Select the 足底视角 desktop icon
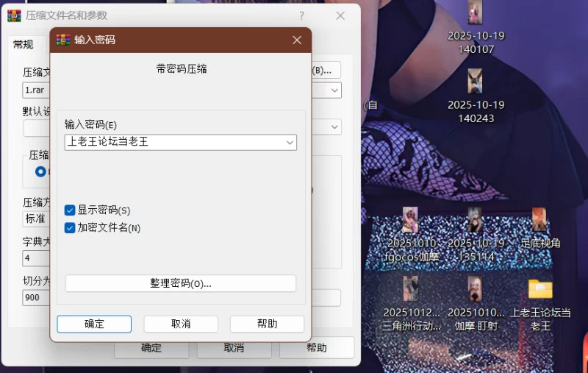The height and width of the screenshot is (373, 588). tap(539, 220)
